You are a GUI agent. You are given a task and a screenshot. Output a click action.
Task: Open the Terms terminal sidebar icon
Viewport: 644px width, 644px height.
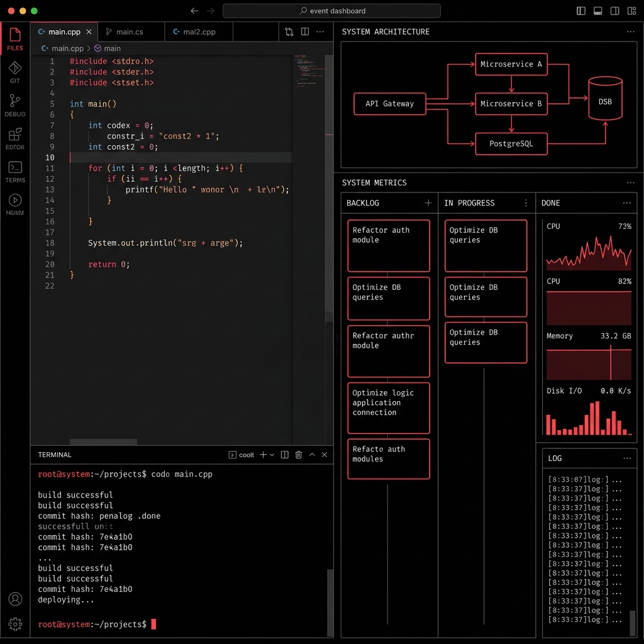[x=15, y=172]
